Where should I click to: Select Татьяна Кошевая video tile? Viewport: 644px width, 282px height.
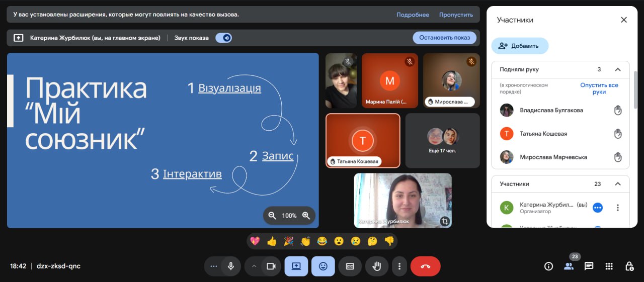tap(363, 140)
